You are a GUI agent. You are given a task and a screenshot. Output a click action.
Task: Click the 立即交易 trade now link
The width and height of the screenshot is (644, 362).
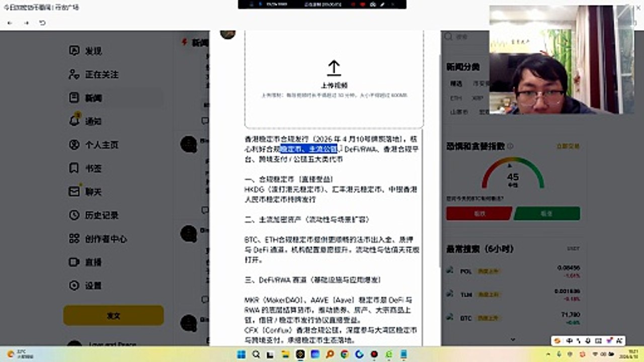pos(568,146)
